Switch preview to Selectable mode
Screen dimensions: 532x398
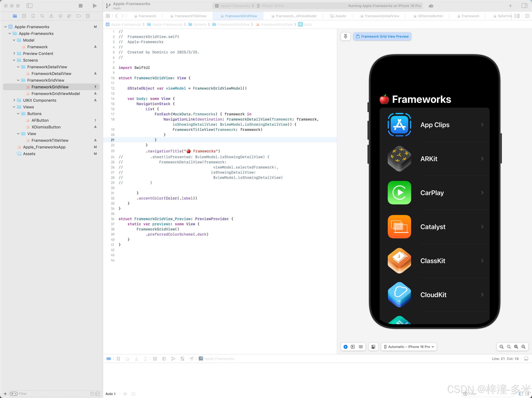353,347
